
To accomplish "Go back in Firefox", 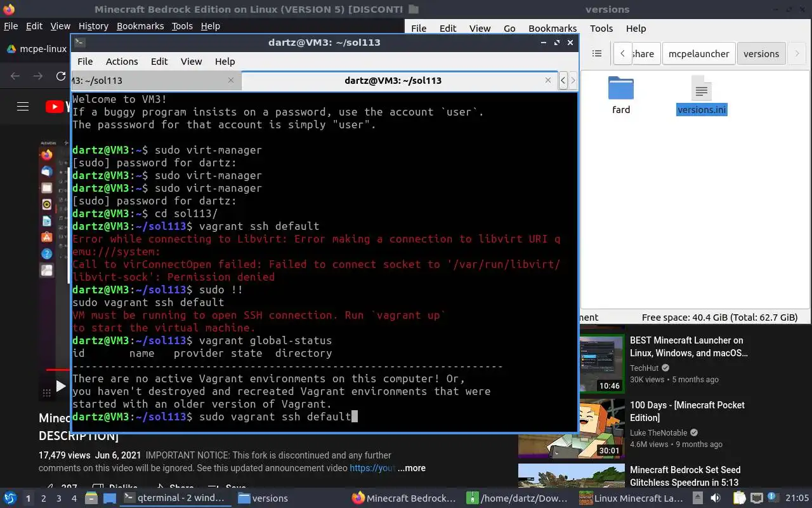I will pyautogui.click(x=15, y=76).
